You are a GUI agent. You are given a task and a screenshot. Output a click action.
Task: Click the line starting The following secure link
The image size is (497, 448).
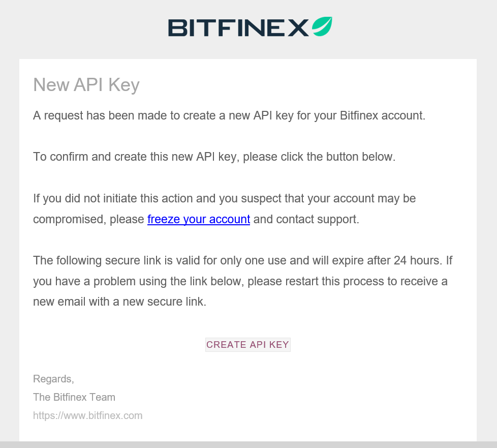coord(243,260)
